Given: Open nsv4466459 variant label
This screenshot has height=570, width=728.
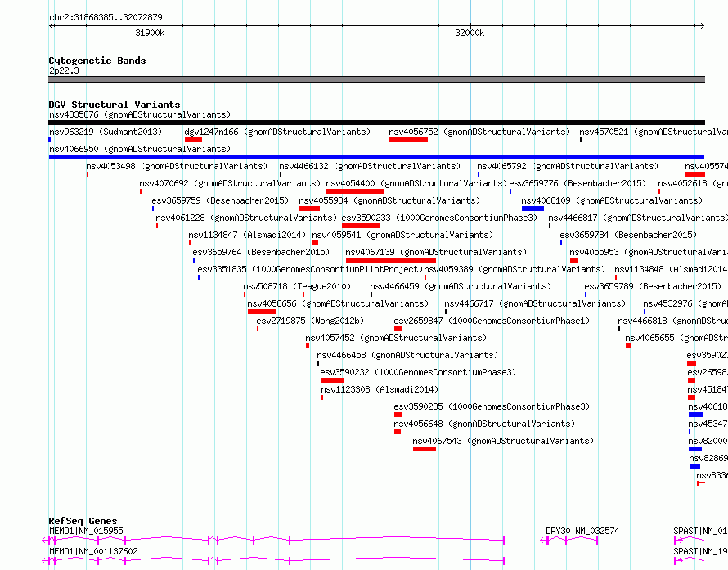Looking at the screenshot, I should pyautogui.click(x=461, y=286).
